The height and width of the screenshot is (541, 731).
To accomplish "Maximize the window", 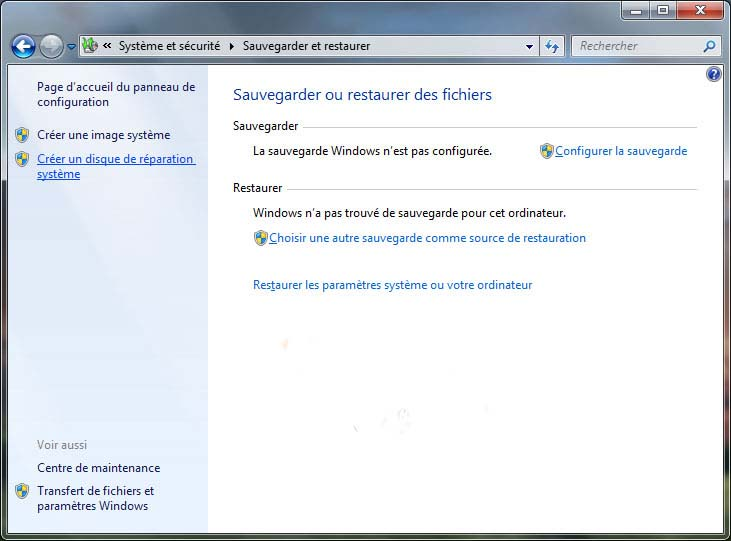I will 663,10.
